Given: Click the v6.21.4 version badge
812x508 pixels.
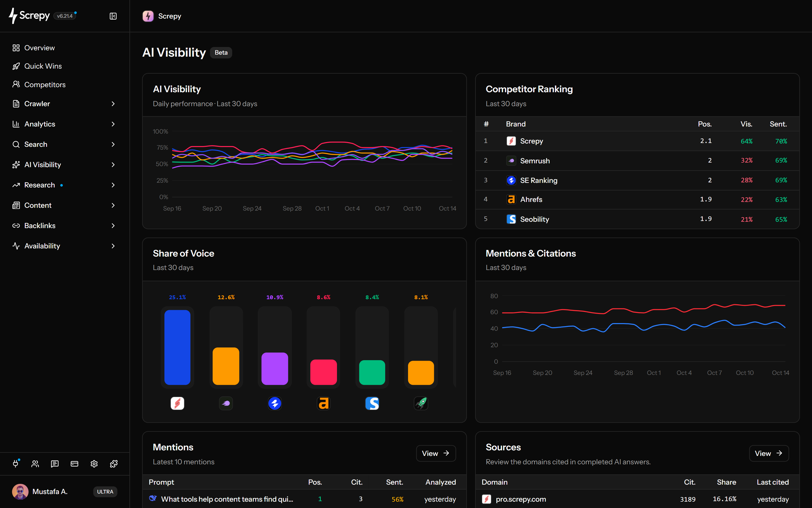Looking at the screenshot, I should pos(65,16).
